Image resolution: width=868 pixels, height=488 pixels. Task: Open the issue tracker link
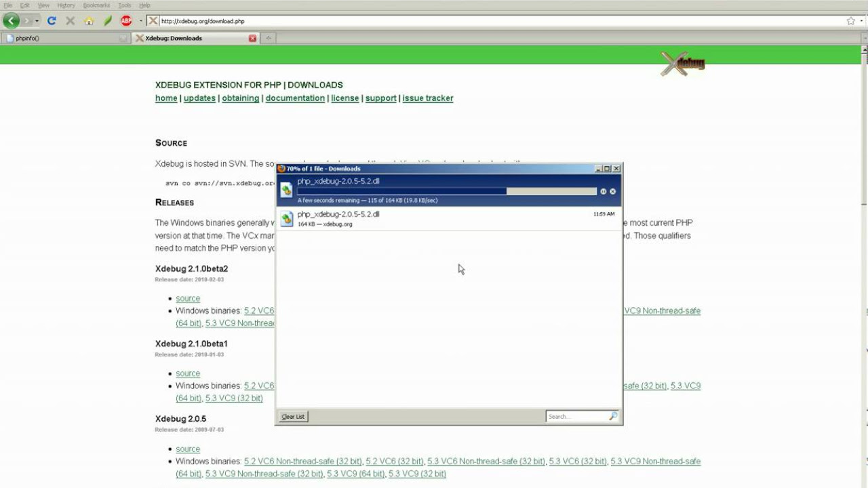click(428, 98)
